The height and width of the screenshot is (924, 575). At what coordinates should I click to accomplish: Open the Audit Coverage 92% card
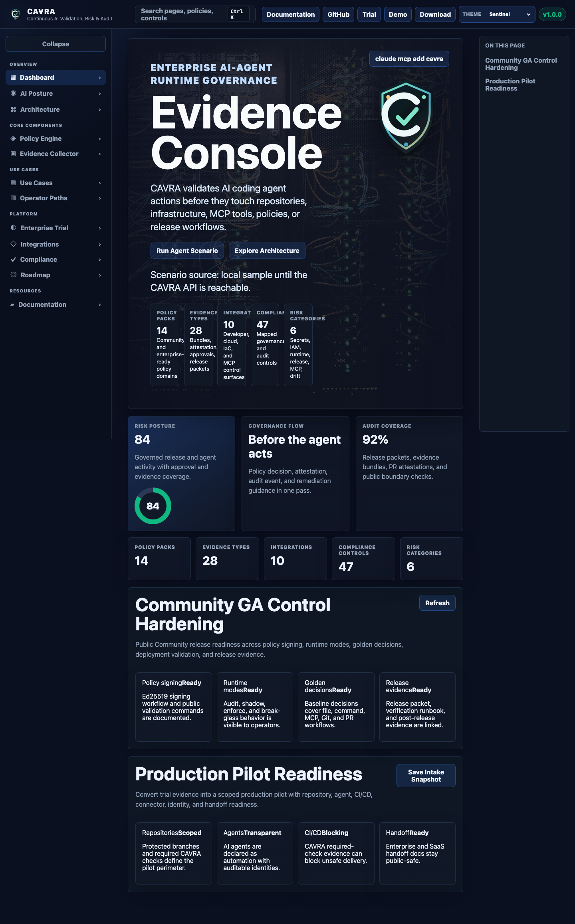click(x=409, y=474)
